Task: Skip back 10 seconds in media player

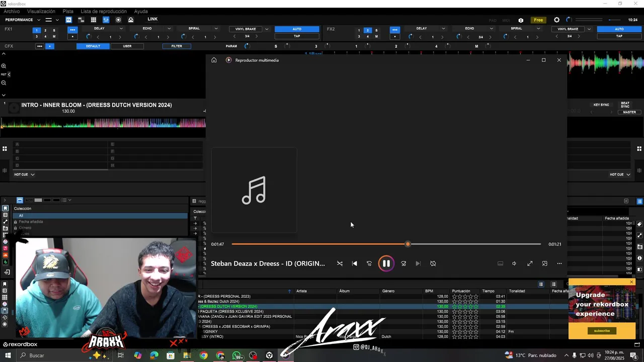Action: (x=369, y=263)
